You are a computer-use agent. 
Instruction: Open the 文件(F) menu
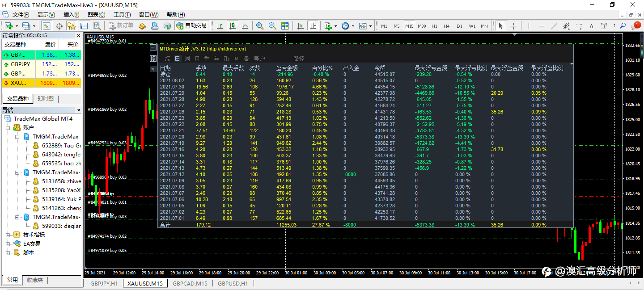pos(21,15)
